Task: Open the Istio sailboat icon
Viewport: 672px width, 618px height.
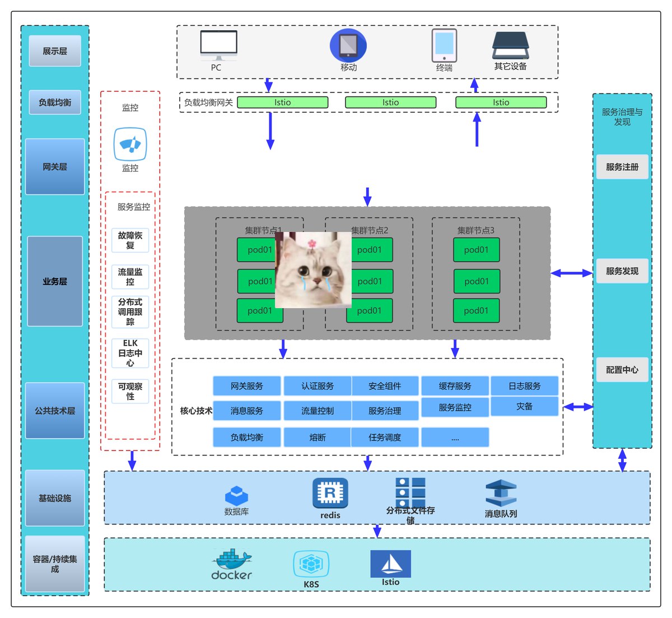Action: (x=390, y=563)
